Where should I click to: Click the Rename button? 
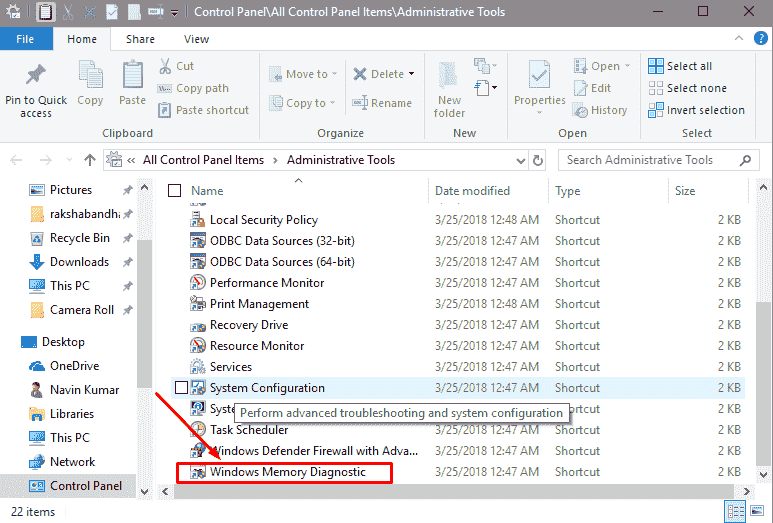382,103
